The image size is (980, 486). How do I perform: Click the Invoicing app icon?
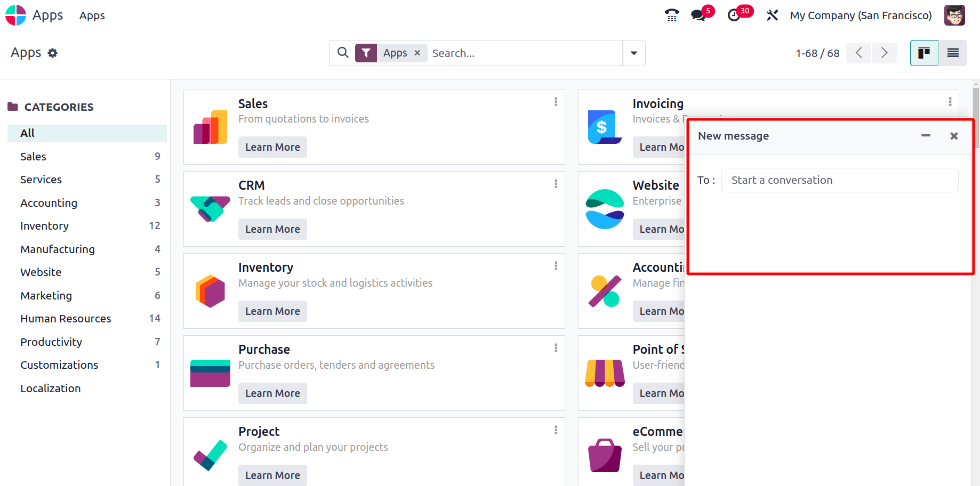tap(605, 127)
